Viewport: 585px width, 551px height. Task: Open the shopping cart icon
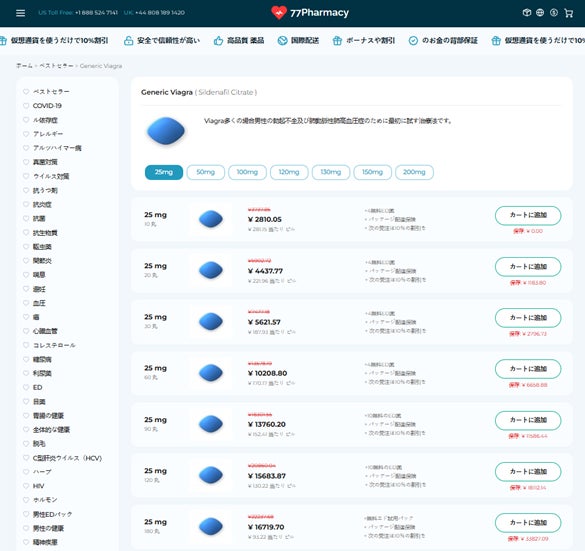pyautogui.click(x=569, y=13)
